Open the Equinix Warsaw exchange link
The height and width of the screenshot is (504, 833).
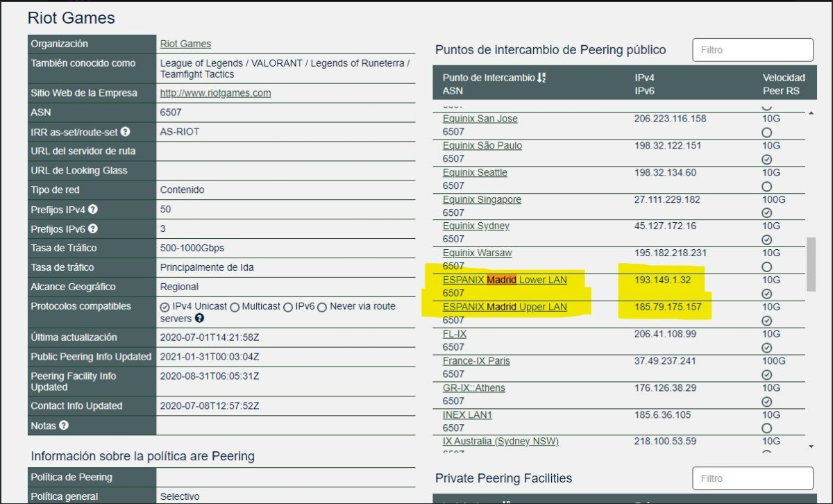478,253
